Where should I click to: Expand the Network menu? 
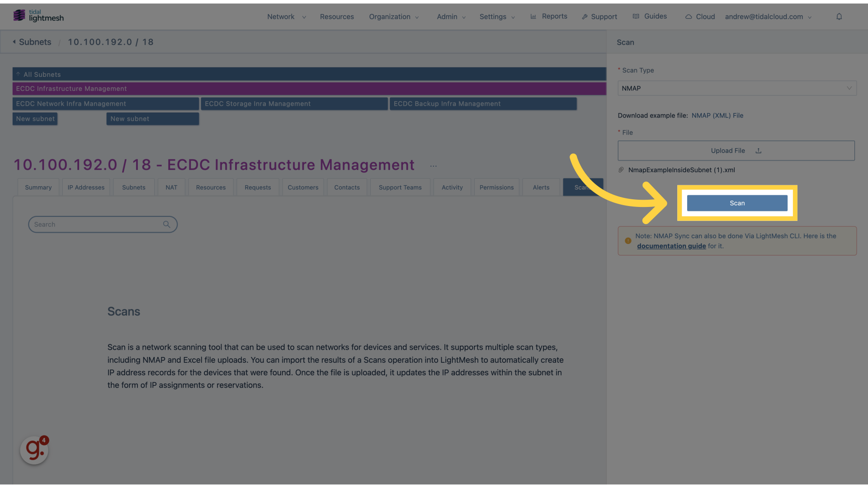[286, 17]
